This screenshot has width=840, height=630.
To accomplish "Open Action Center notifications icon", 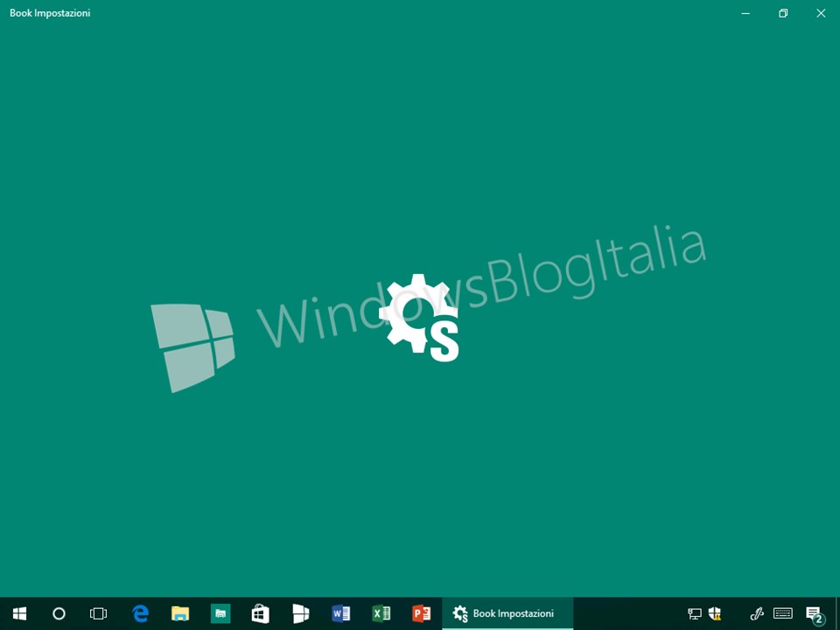I will [x=815, y=614].
